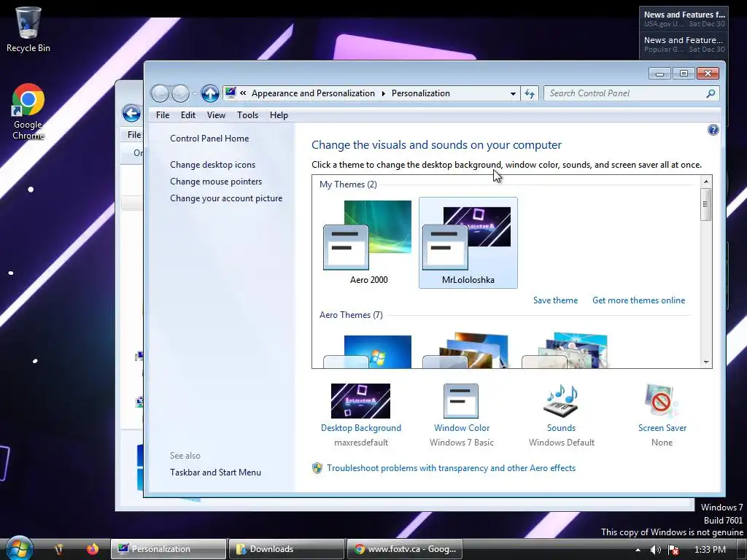Click the 1:33 PM taskbar clock
The height and width of the screenshot is (560, 747).
710,550
